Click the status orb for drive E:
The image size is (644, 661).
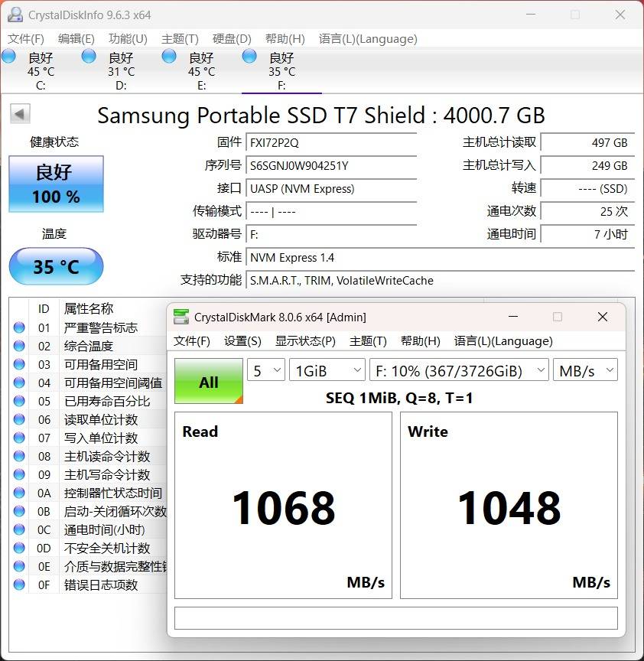click(x=169, y=56)
